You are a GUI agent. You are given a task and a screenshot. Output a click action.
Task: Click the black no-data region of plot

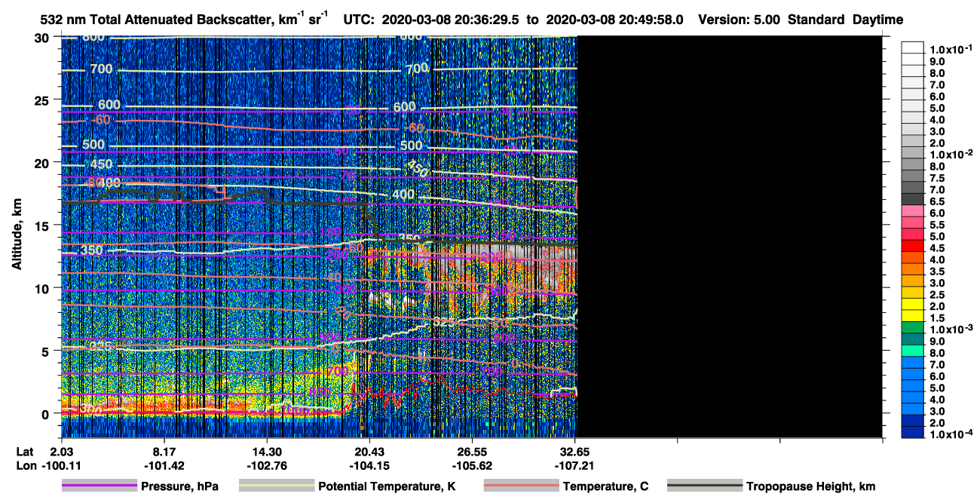pos(729,236)
